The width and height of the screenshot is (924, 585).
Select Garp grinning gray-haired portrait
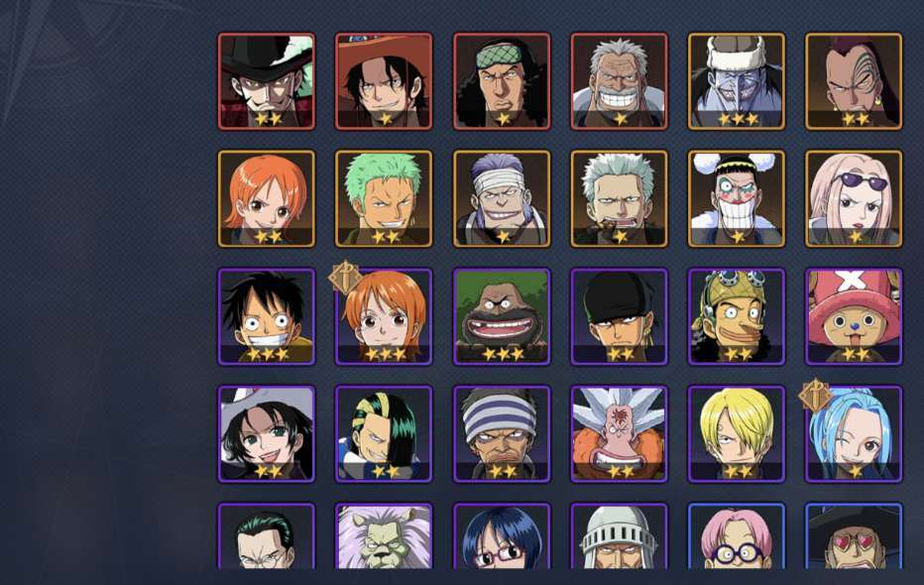pos(619,81)
